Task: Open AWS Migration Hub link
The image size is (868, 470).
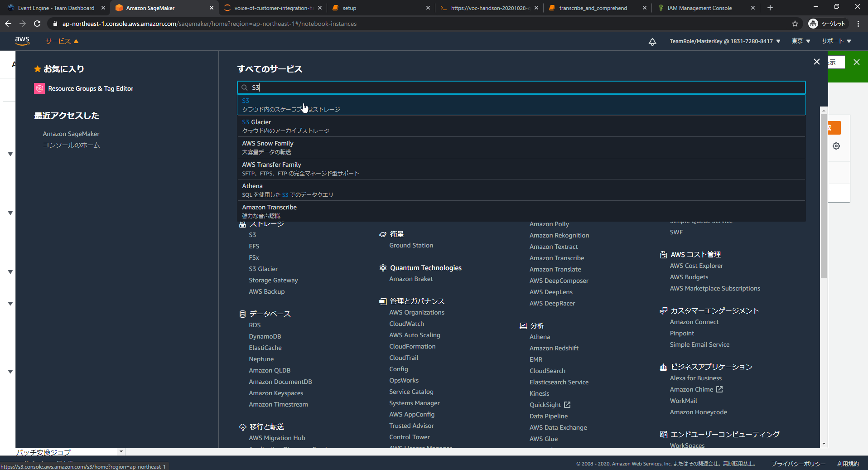Action: tap(277, 438)
